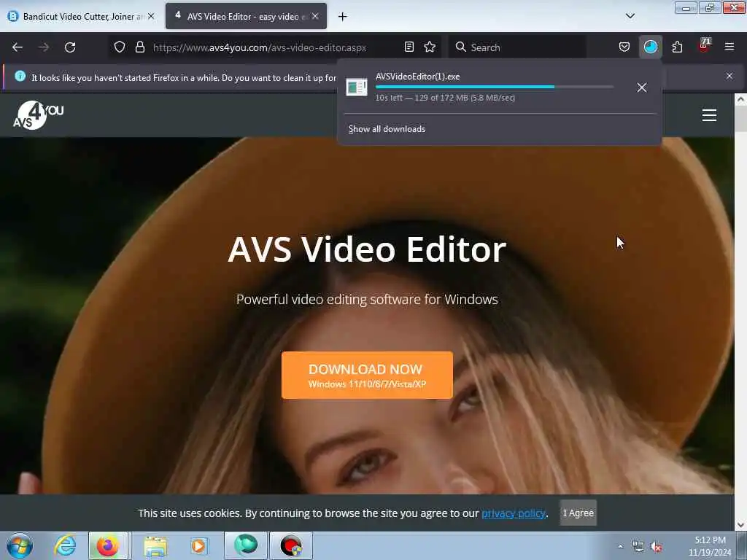Click the green globe app in taskbar
Image resolution: width=747 pixels, height=560 pixels.
click(246, 545)
